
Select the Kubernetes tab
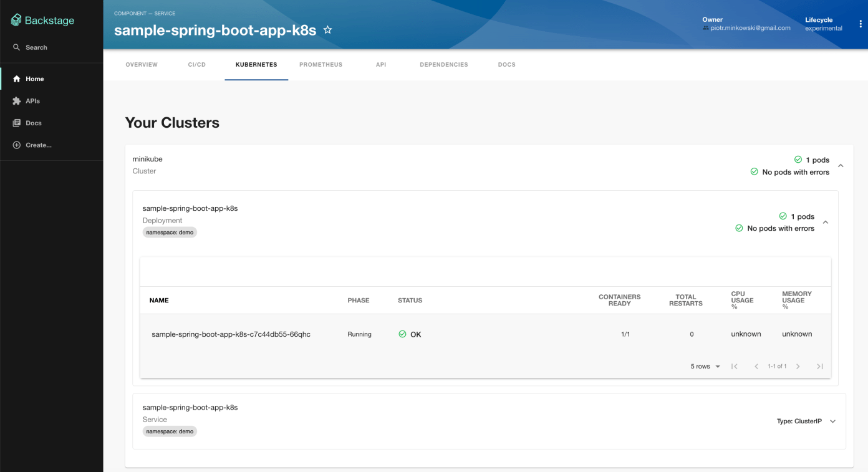click(x=256, y=65)
